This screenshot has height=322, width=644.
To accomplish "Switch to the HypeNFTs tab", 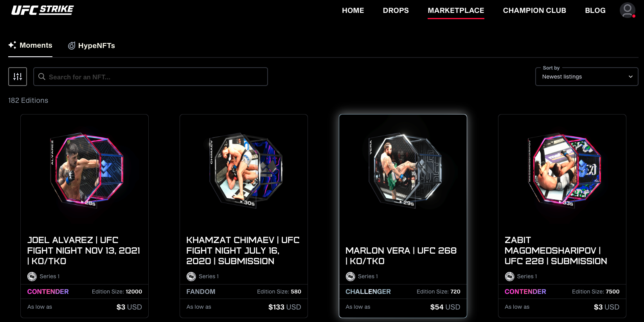I will tap(92, 46).
